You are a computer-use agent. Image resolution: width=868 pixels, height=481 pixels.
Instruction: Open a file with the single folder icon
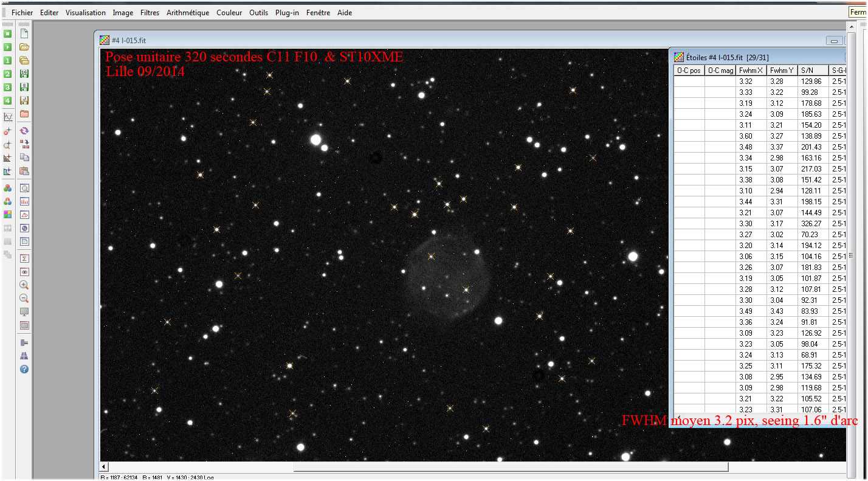24,47
